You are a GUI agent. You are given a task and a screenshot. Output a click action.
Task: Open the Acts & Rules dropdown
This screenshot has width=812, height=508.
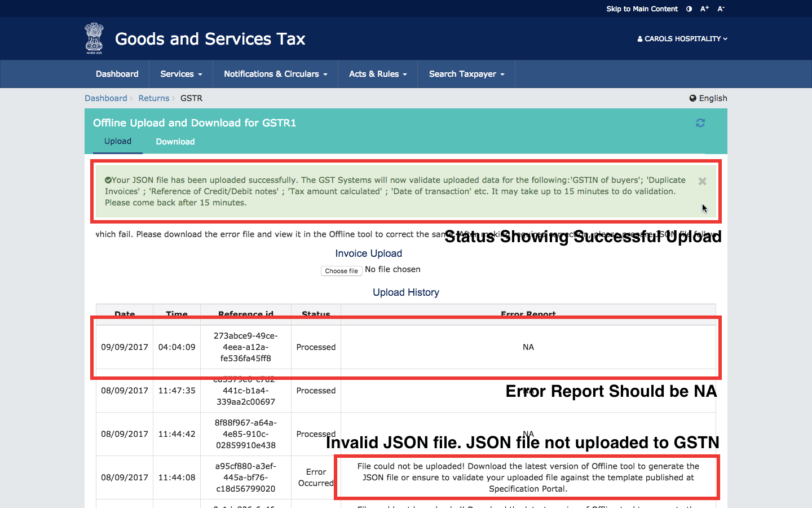[377, 74]
